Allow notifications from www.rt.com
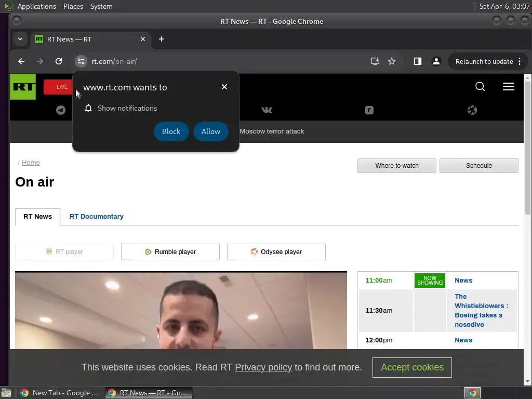 tap(211, 131)
